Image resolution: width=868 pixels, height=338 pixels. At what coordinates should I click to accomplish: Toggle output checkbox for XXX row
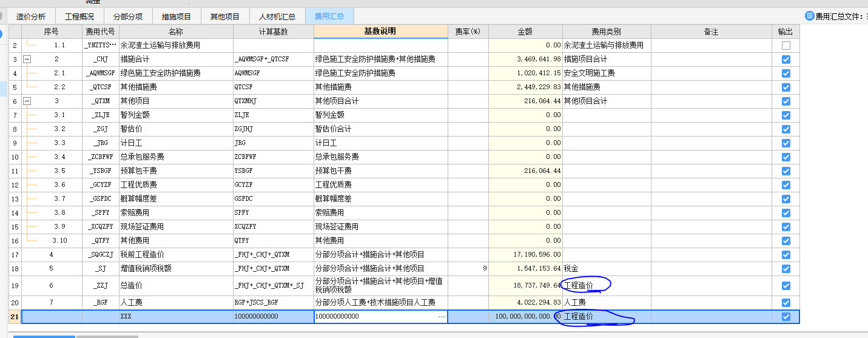click(x=786, y=317)
